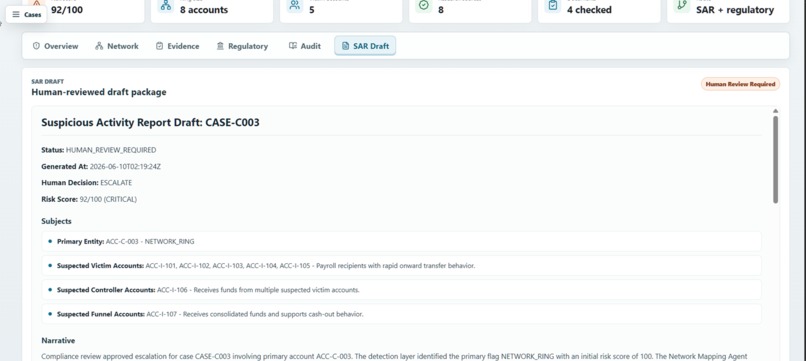Click the Suspected Funnel Accounts row
The height and width of the screenshot is (361, 806).
coord(401,314)
